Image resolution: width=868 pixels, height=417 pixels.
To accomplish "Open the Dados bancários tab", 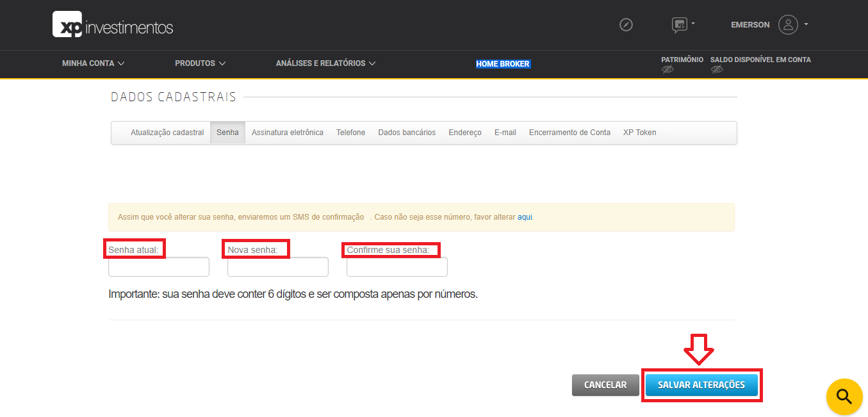I will [x=407, y=133].
